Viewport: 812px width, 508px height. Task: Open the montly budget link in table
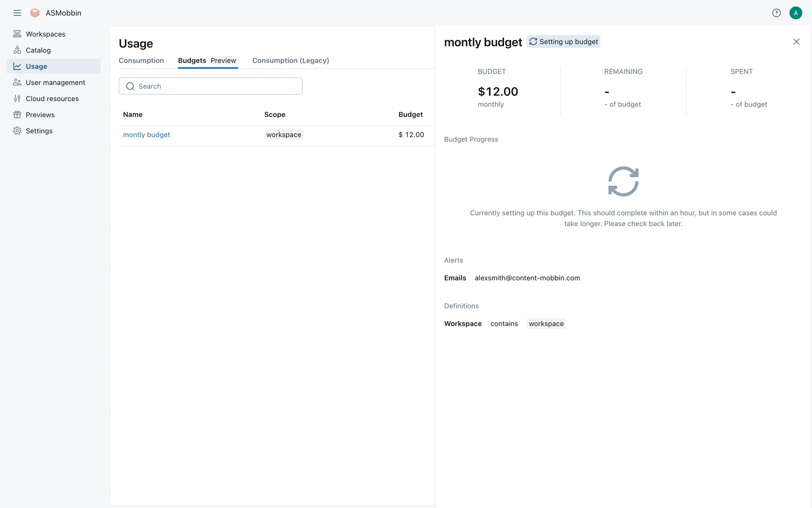click(x=146, y=135)
